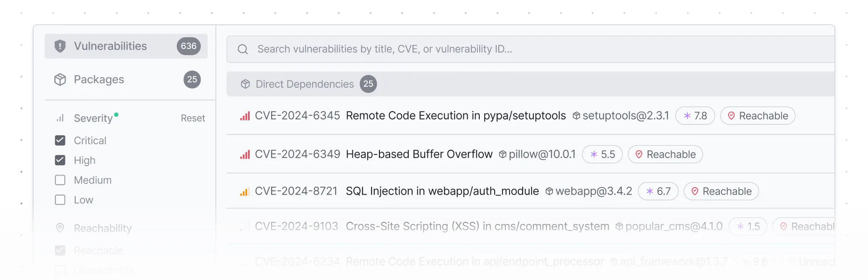This screenshot has height=280, width=868.
Task: Click the Reachability pin icon in sidebar
Action: [x=60, y=228]
